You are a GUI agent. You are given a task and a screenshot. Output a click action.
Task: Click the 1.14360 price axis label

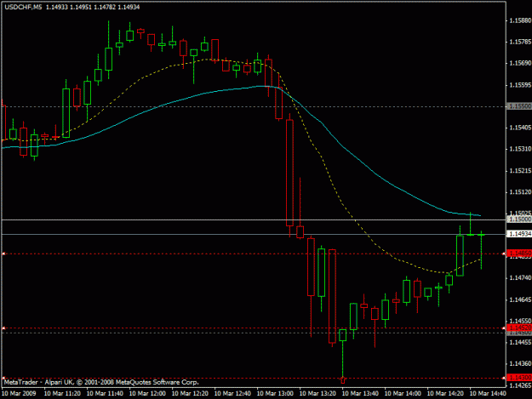click(520, 364)
